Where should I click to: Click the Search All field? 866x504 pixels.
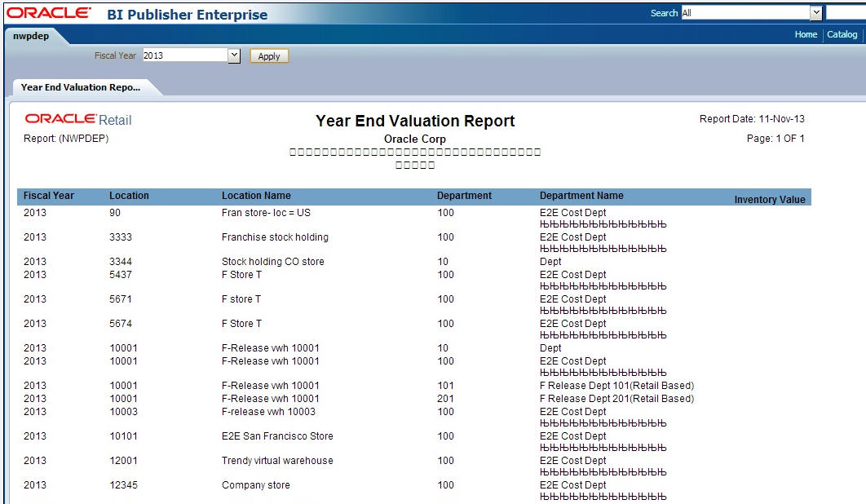(745, 13)
